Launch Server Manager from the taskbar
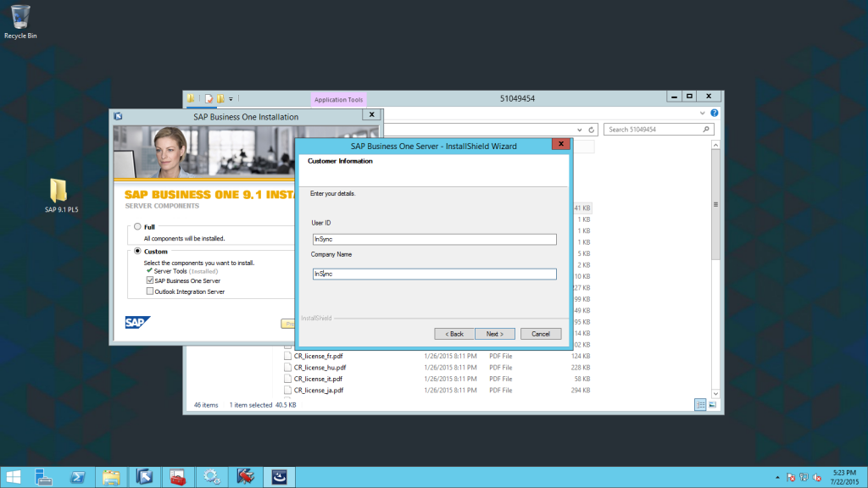This screenshot has width=868, height=488. click(43, 477)
